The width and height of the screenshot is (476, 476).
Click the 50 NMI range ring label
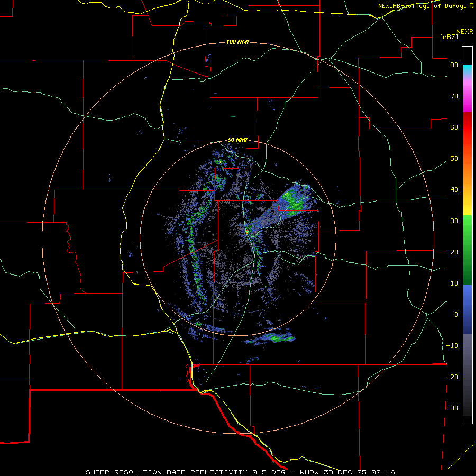point(237,140)
